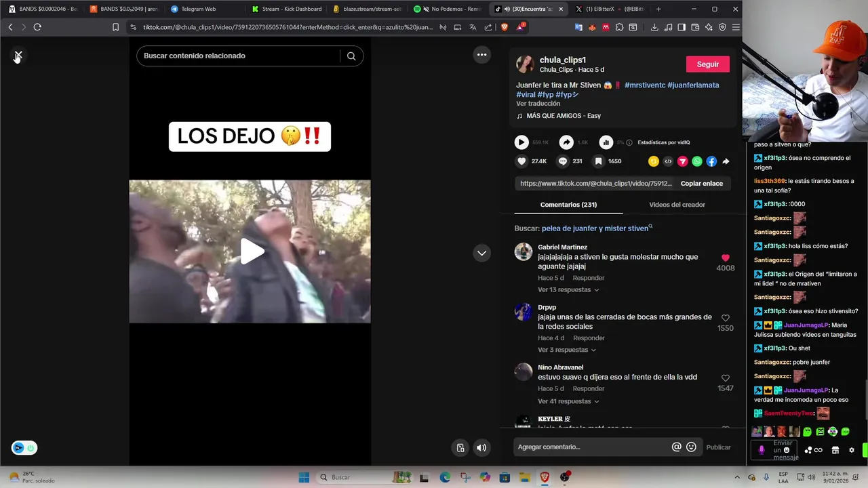The width and height of the screenshot is (868, 488).
Task: Share the video via WhatsApp icon
Action: (x=697, y=161)
